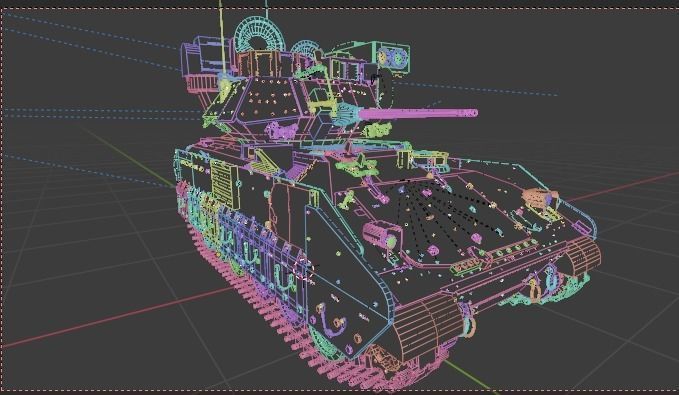Select the yellow louvered grille on hull side
679x395 pixels.
pos(224,185)
